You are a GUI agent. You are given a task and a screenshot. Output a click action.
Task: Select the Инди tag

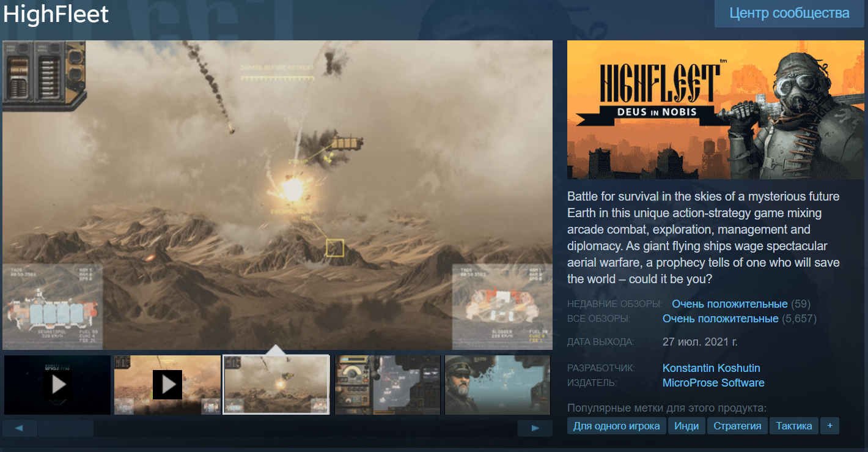click(x=686, y=426)
